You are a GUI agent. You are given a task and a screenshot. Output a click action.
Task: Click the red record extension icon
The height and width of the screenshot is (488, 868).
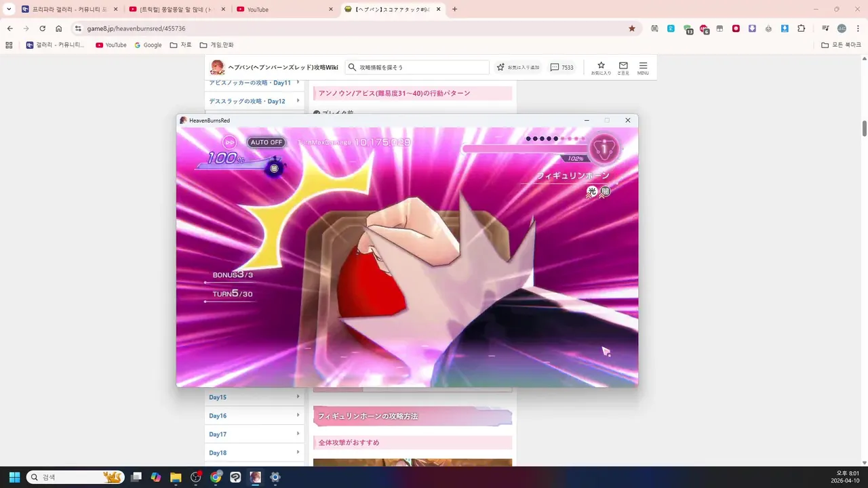tap(736, 28)
